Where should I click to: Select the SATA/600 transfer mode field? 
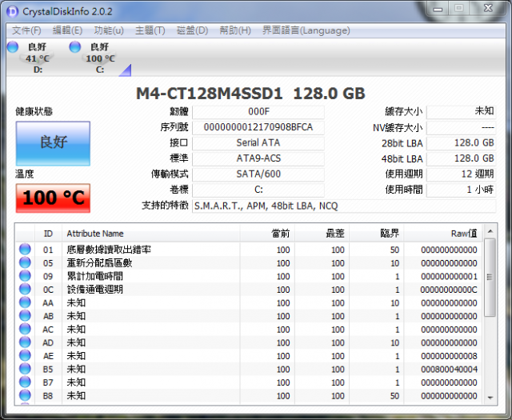[258, 174]
